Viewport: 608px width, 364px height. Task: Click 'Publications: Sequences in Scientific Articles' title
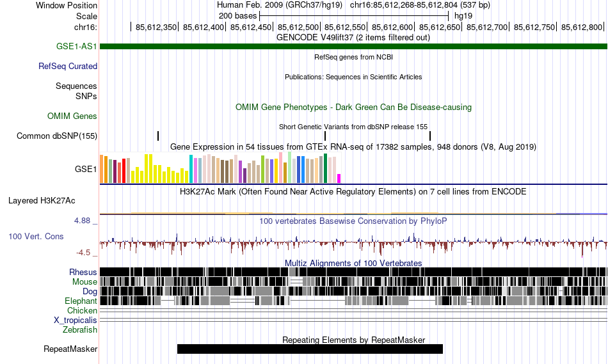[x=353, y=77]
